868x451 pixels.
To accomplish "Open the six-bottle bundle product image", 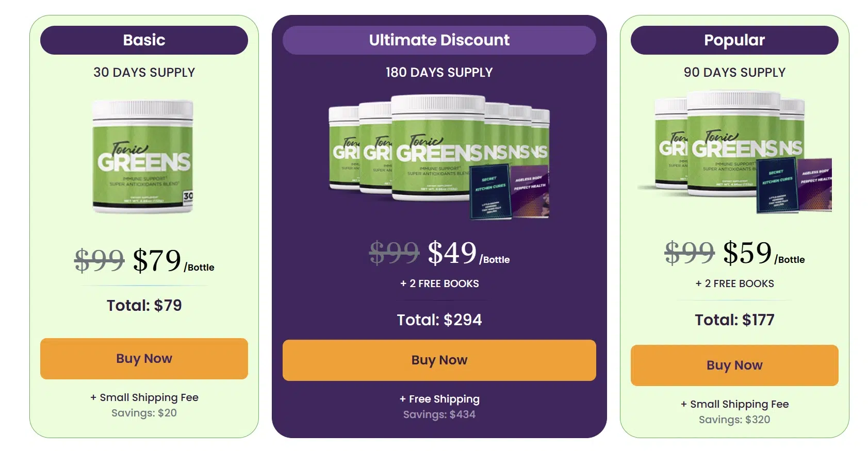I will [439, 157].
